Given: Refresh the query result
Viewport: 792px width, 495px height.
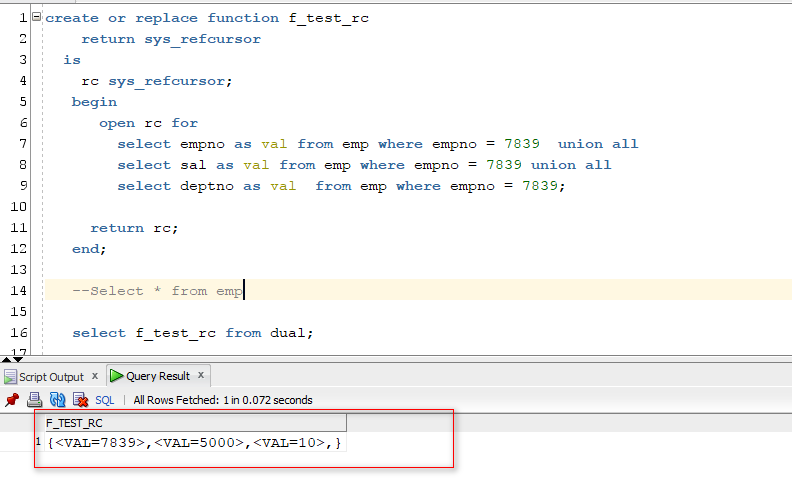Looking at the screenshot, I should pyautogui.click(x=58, y=400).
